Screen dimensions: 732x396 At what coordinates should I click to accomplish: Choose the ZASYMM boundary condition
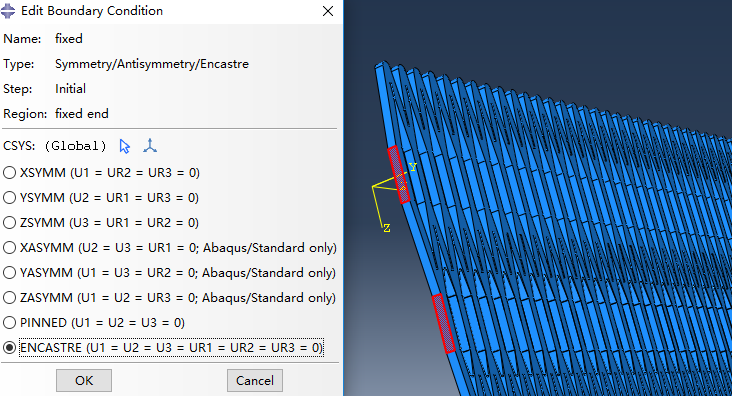click(x=9, y=297)
